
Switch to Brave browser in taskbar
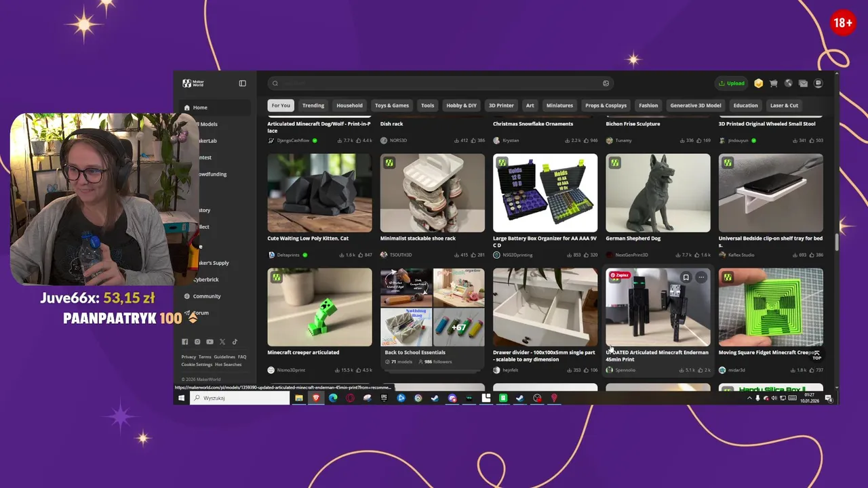coord(315,398)
